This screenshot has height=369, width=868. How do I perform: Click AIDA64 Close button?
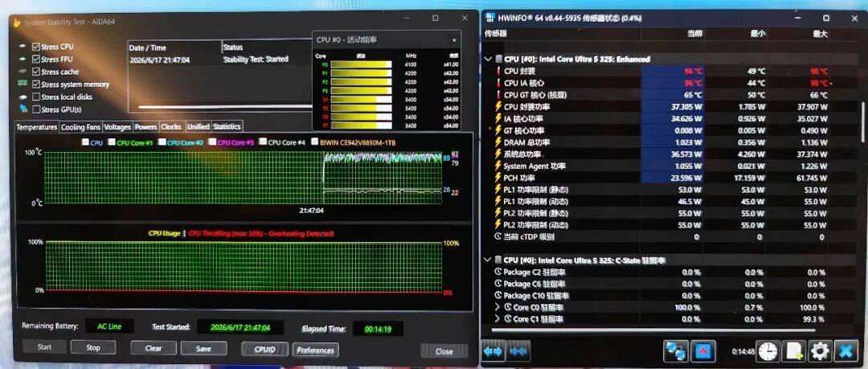pos(444,351)
